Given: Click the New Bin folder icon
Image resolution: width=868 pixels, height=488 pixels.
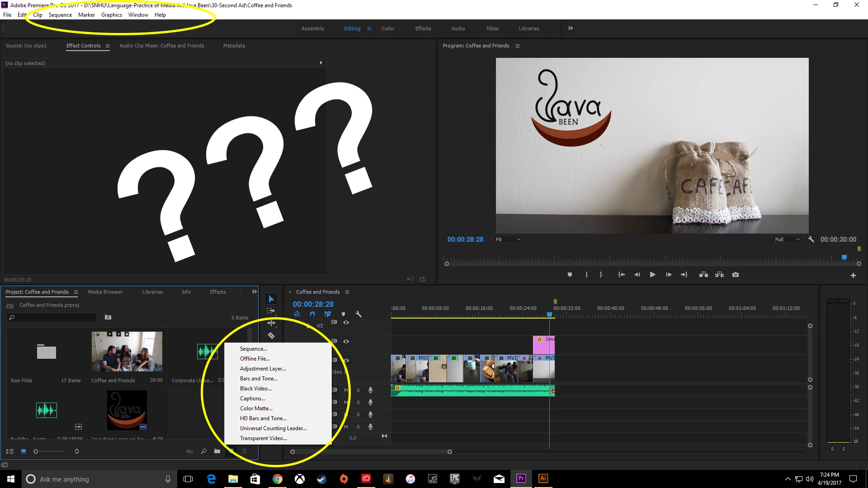Looking at the screenshot, I should pyautogui.click(x=217, y=451).
